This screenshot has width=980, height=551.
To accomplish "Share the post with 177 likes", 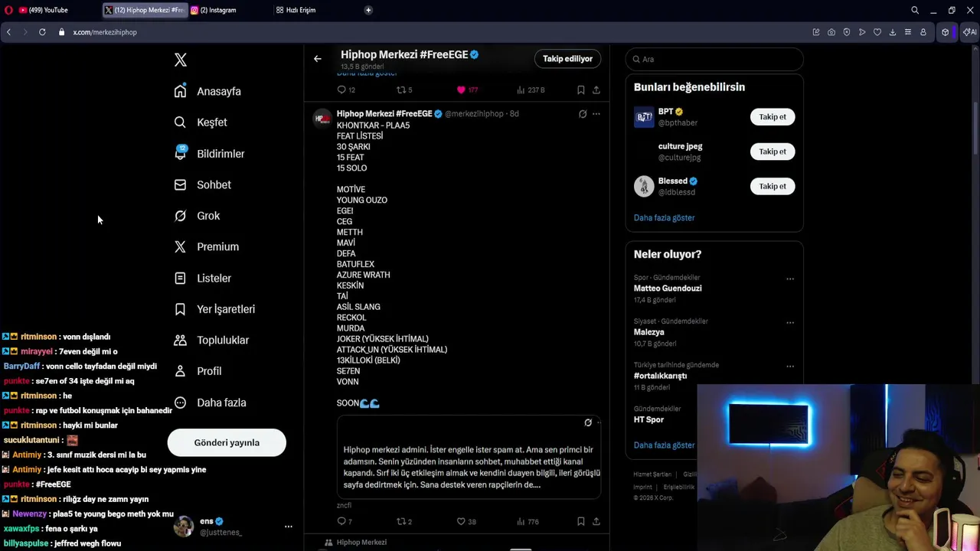I will [x=596, y=90].
